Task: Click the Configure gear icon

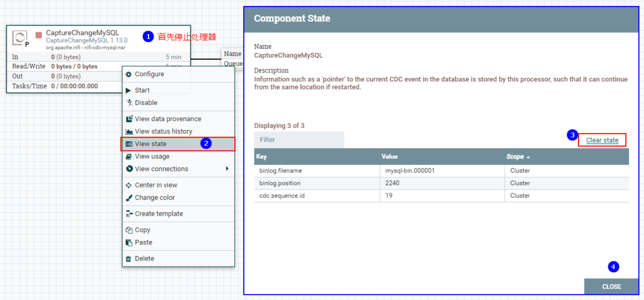Action: tap(128, 74)
